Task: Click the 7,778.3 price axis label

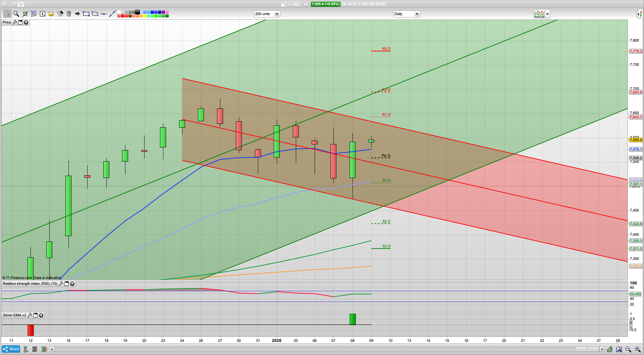Action: (x=636, y=51)
